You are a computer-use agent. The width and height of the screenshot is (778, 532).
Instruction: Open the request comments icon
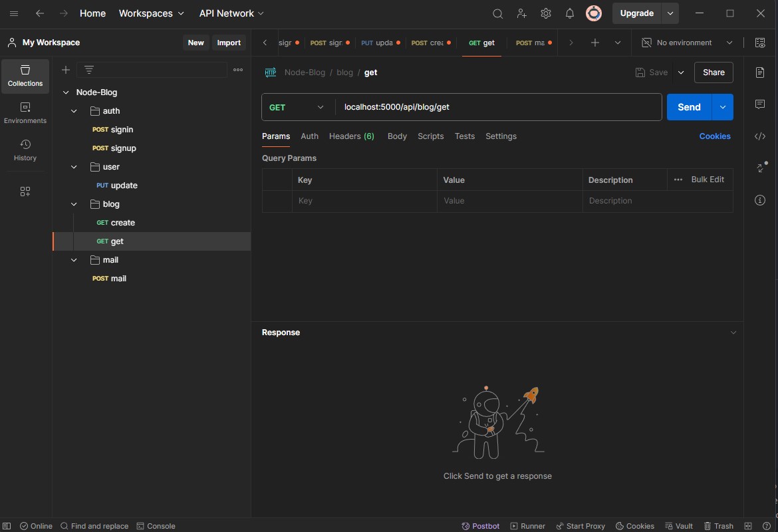pos(760,104)
